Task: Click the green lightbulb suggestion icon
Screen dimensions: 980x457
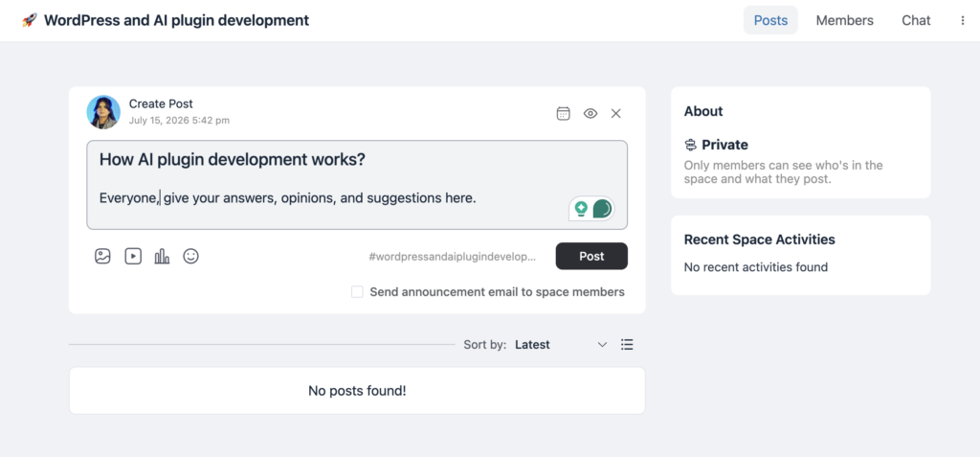Action: 581,209
